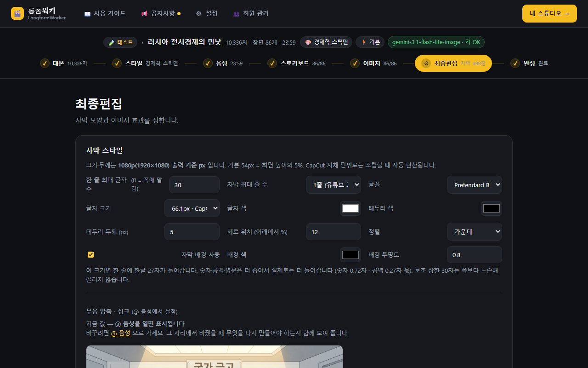The width and height of the screenshot is (588, 368).
Task: Click the 회원 관리 people icon
Action: pos(236,14)
